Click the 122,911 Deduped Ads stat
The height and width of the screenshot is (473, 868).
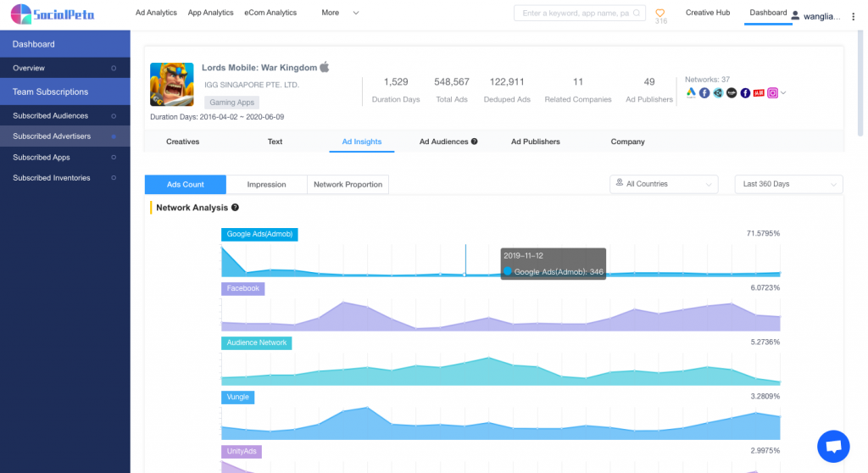coord(507,90)
